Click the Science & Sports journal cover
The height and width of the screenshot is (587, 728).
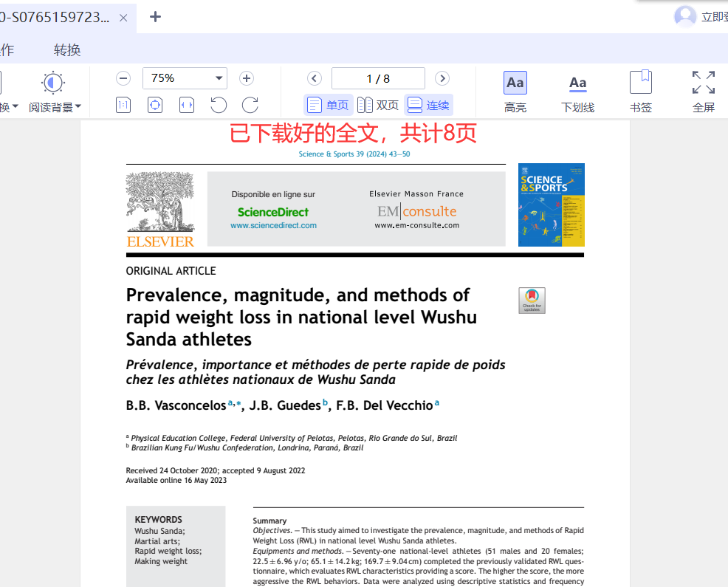tap(551, 205)
